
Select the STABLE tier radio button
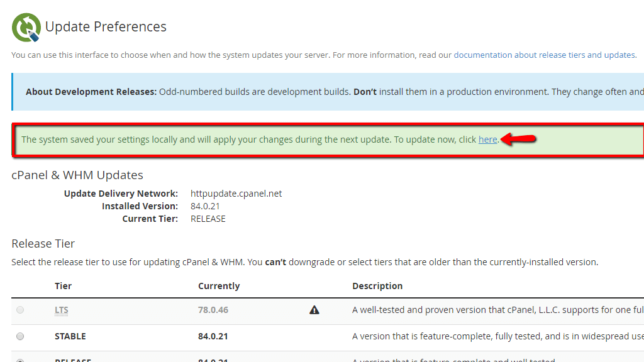(20, 337)
